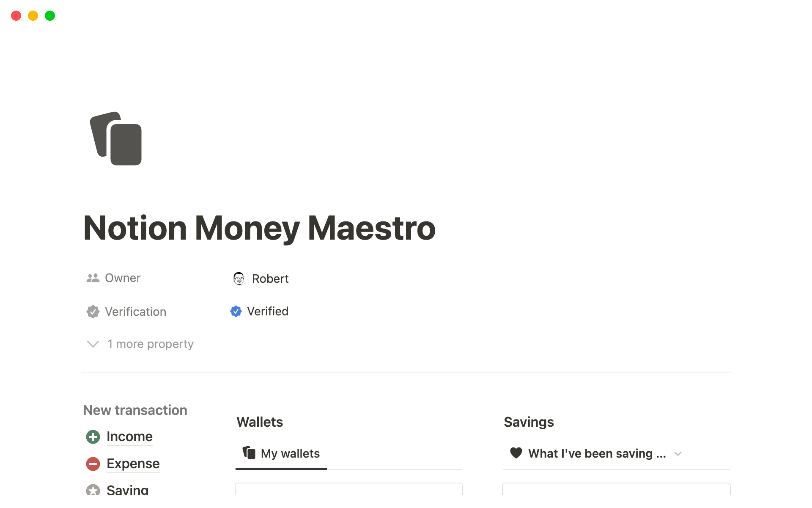Click the Notion Money Maestro page title

click(x=259, y=228)
